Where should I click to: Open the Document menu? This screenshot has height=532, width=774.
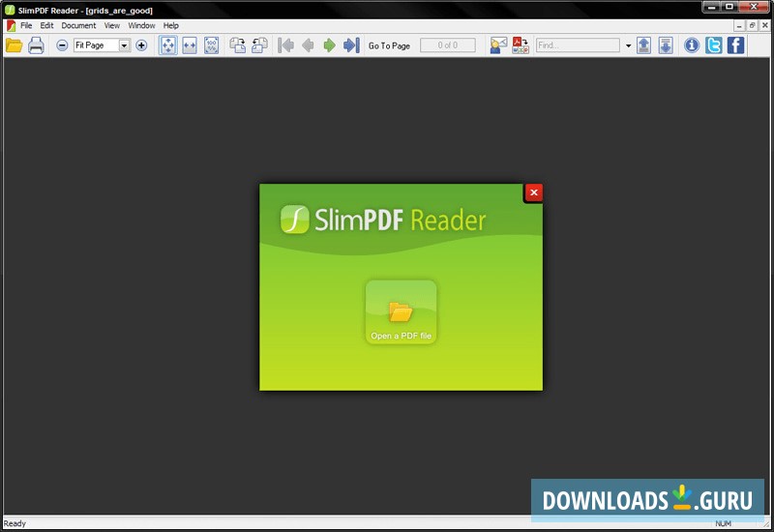(x=78, y=26)
